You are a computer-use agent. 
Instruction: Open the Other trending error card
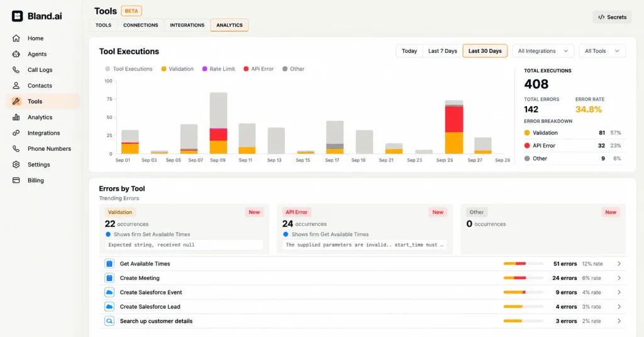point(543,229)
